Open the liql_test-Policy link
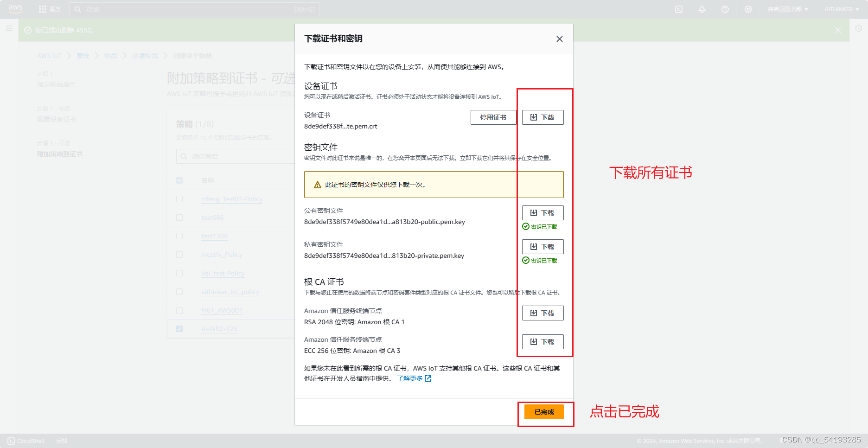 (x=223, y=273)
